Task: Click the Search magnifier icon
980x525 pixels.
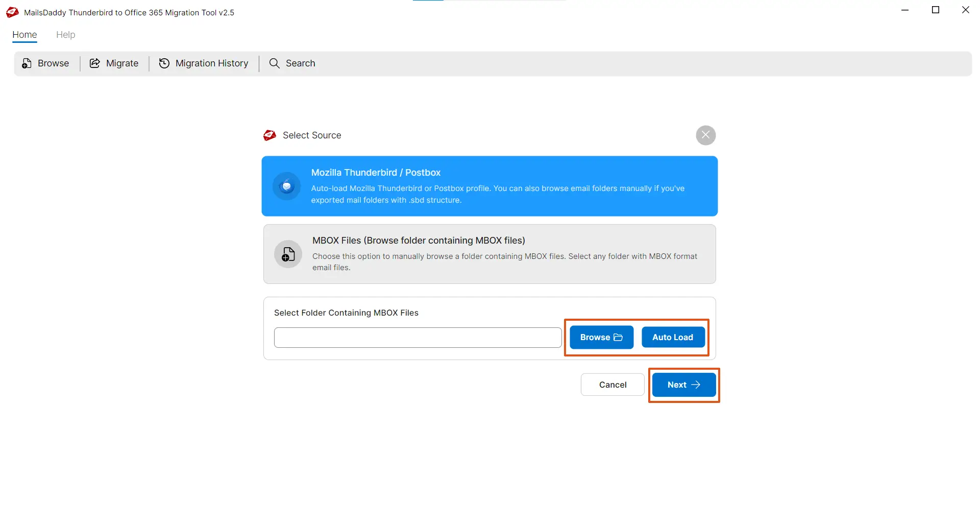Action: pyautogui.click(x=275, y=63)
